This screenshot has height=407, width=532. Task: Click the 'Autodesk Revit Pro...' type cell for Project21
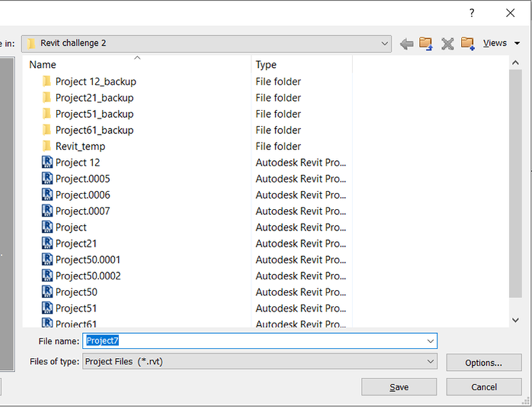(301, 243)
